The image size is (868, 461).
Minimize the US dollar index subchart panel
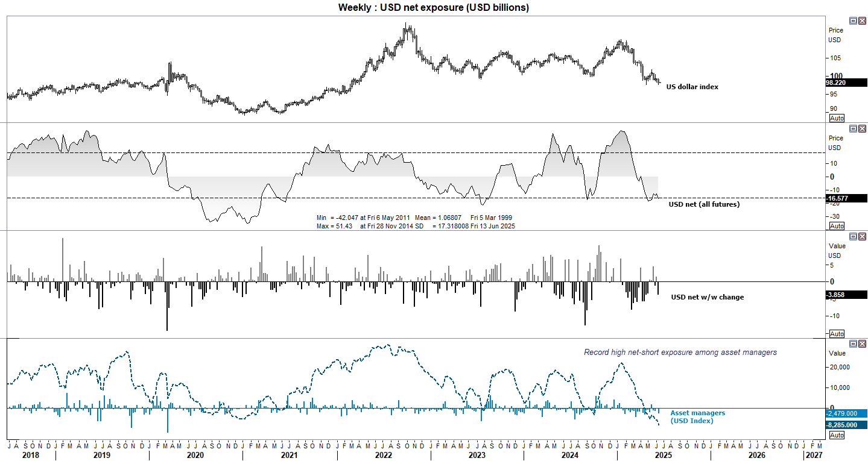pos(854,20)
